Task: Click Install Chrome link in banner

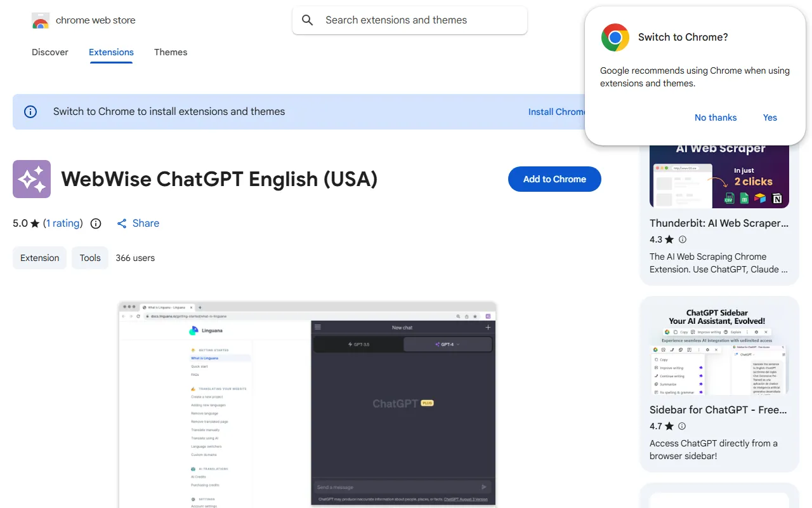Action: 556,112
